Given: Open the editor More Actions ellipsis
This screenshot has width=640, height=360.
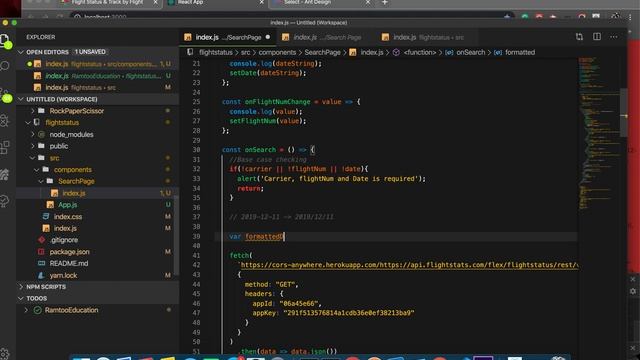Looking at the screenshot, I should pyautogui.click(x=614, y=37).
